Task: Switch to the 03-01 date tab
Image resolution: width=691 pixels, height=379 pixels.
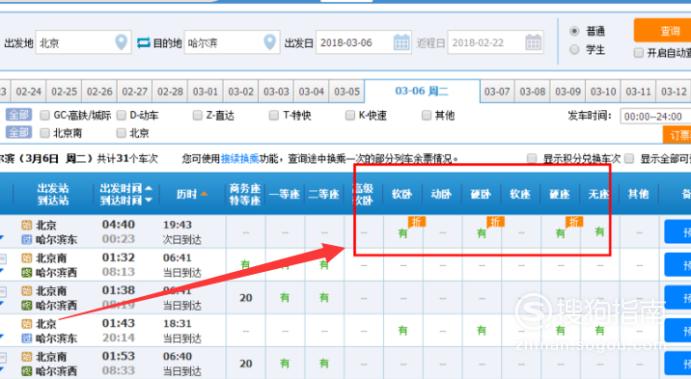Action: pyautogui.click(x=205, y=92)
